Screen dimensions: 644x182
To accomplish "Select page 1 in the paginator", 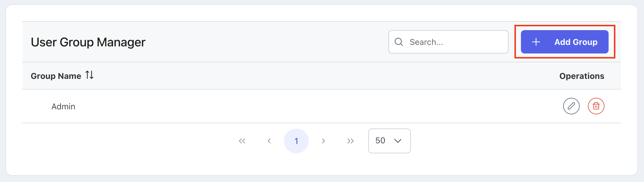I will pos(296,141).
